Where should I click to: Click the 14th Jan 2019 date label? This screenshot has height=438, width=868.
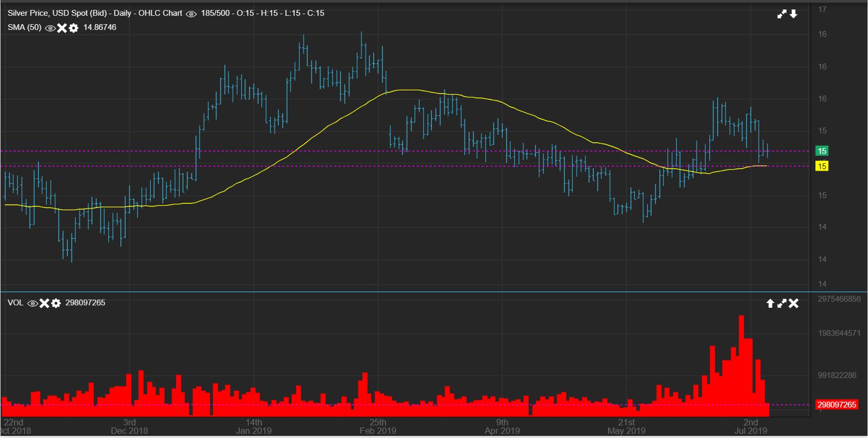pyautogui.click(x=253, y=426)
